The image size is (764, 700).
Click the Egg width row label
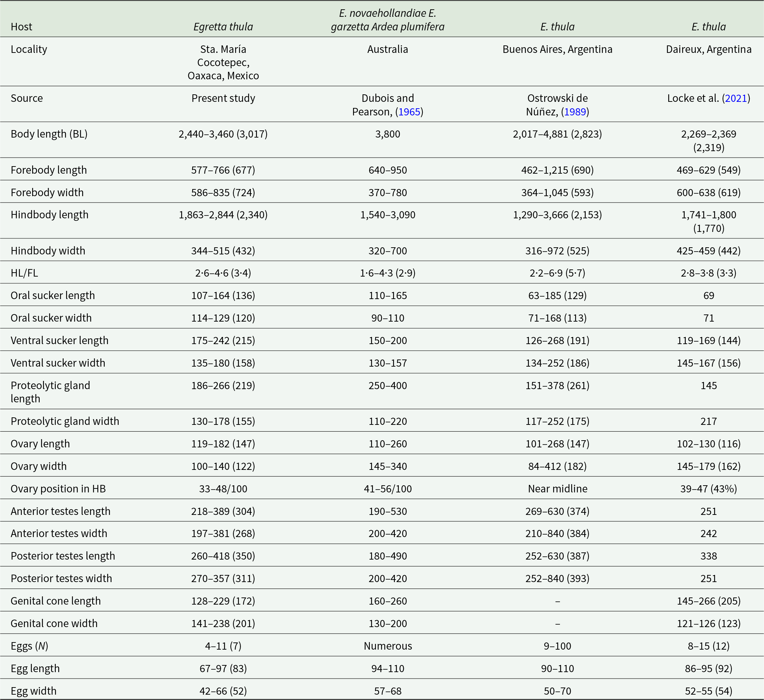[33, 691]
